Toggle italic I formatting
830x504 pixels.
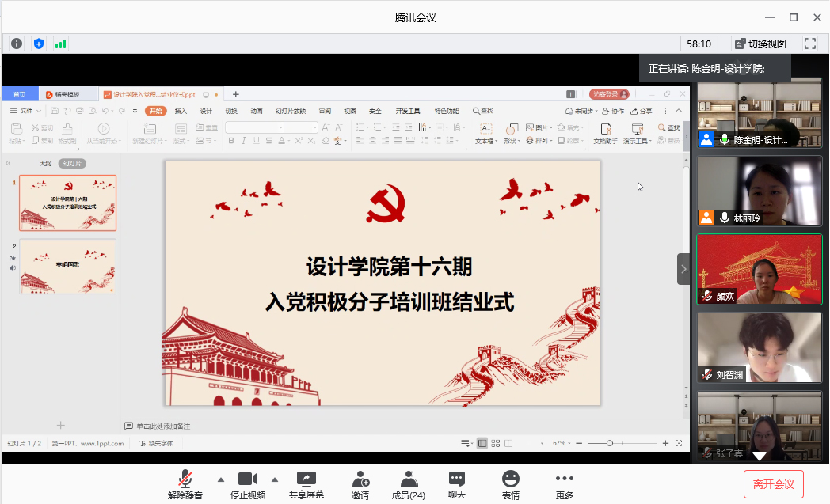(x=244, y=141)
